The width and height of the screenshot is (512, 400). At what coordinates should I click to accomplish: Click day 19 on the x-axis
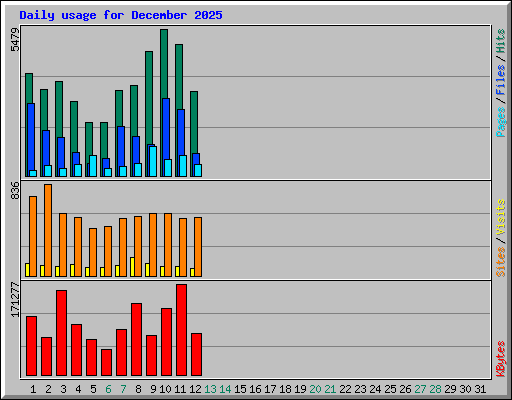pyautogui.click(x=300, y=389)
